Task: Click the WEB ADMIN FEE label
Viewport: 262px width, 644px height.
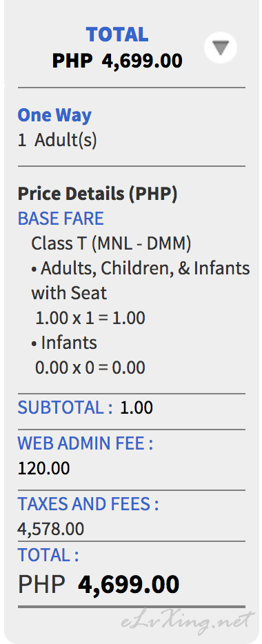Action: click(85, 443)
